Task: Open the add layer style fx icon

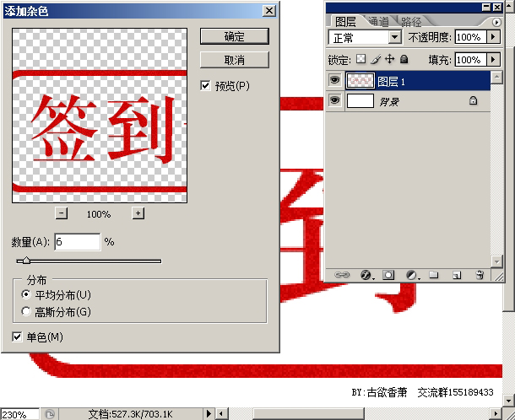Action: coord(366,275)
